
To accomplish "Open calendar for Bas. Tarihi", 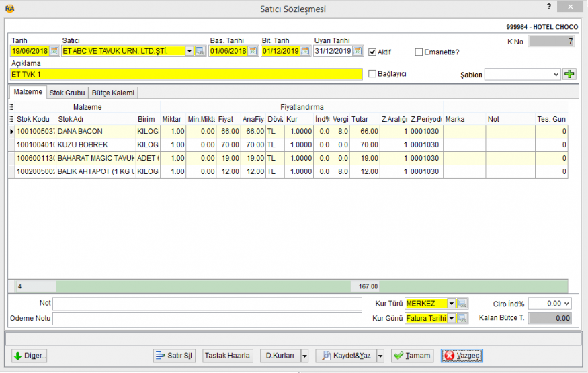I will pos(253,51).
